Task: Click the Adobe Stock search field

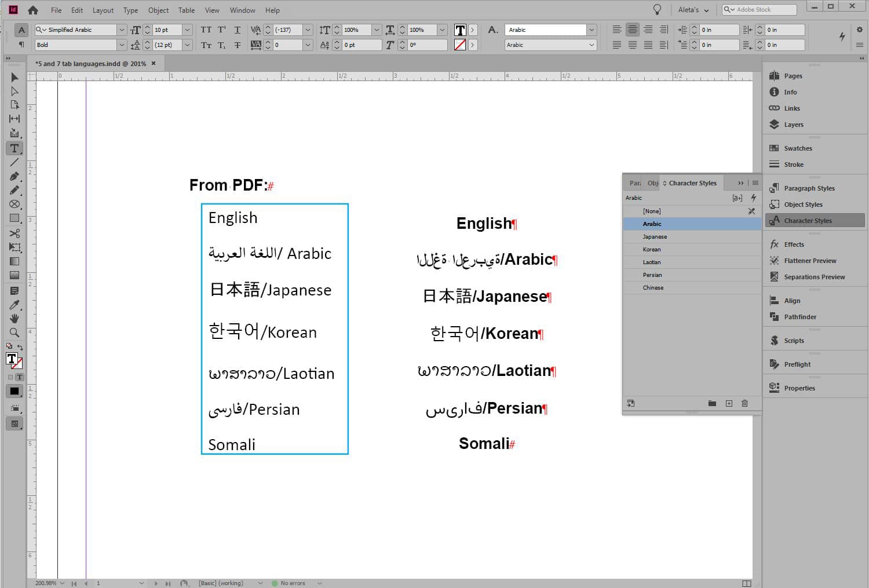Action: 760,9
